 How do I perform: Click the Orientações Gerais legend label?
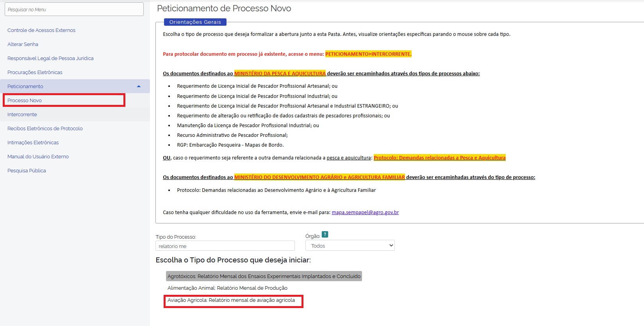click(x=195, y=22)
